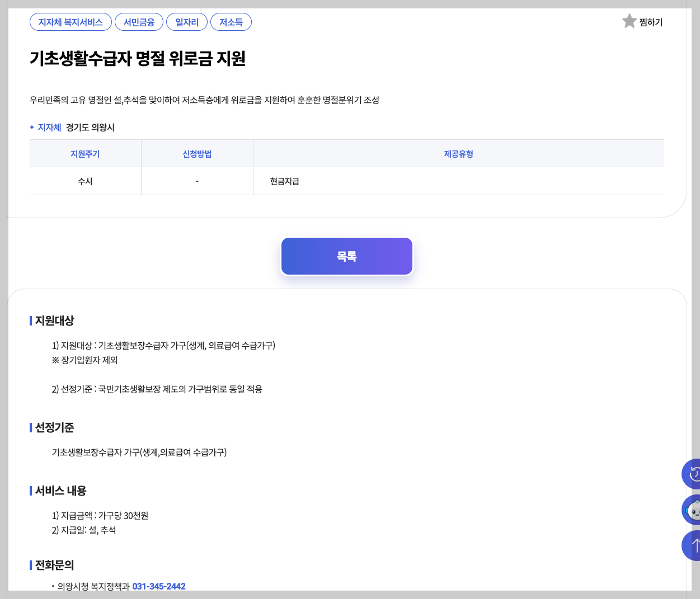The width and height of the screenshot is (700, 599).
Task: Click the diamond bullet beside 지자체
Action: [x=32, y=127]
